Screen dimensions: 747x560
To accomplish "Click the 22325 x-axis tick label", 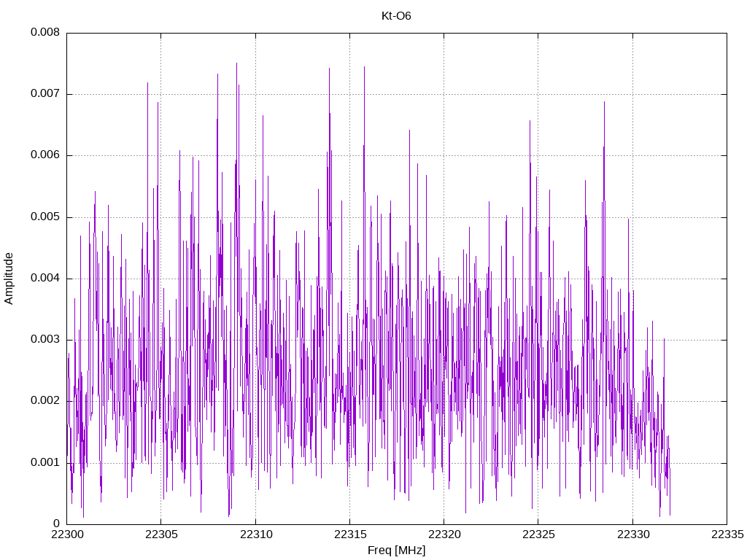I will coord(538,534).
